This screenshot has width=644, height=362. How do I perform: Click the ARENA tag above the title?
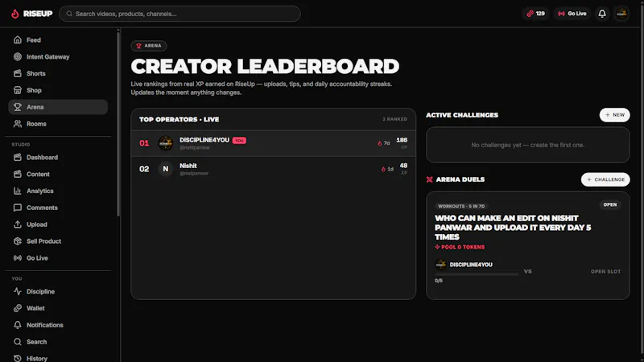coord(149,46)
